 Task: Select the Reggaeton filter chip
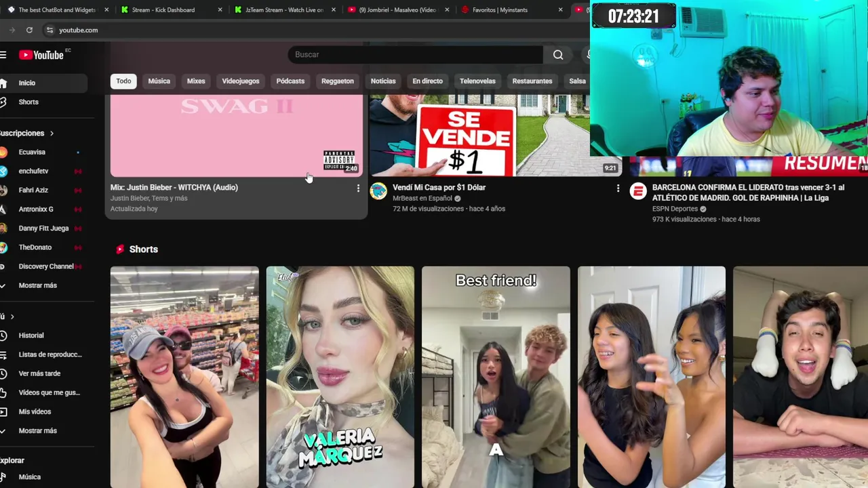pos(337,81)
